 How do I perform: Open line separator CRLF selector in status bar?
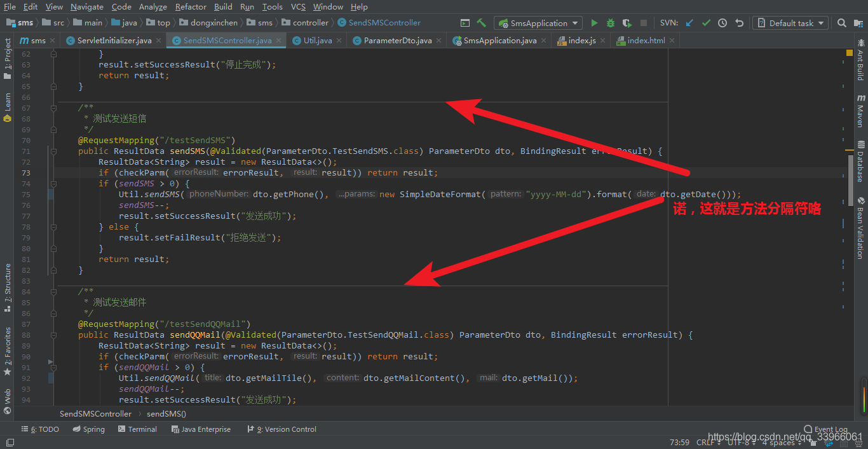pyautogui.click(x=709, y=443)
